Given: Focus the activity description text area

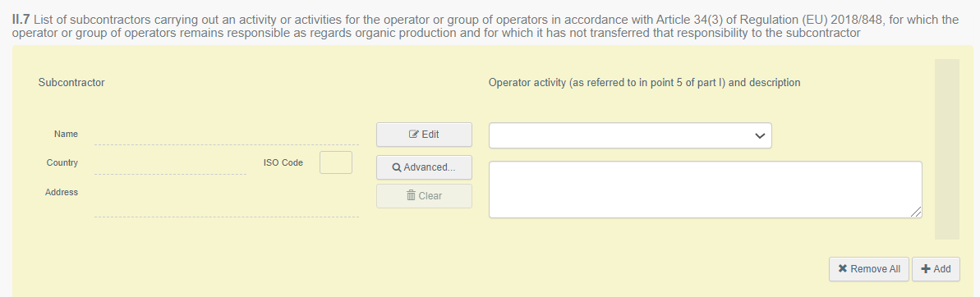Looking at the screenshot, I should [x=705, y=190].
